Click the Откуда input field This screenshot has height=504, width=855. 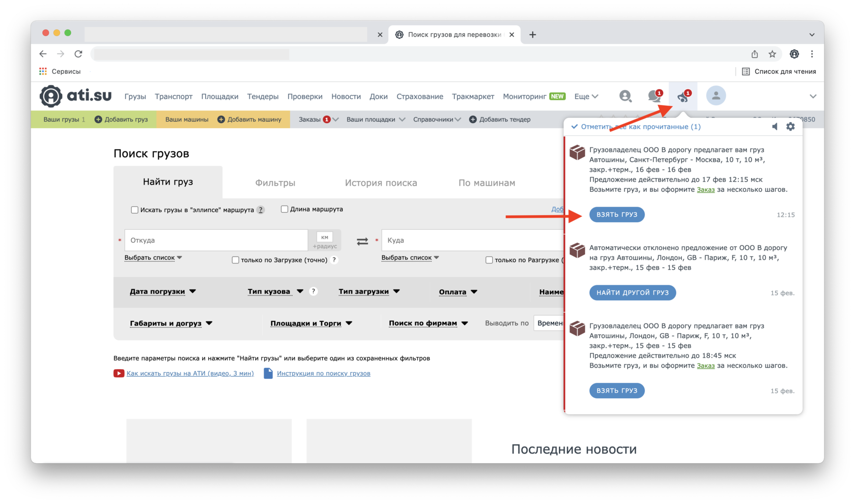click(216, 240)
